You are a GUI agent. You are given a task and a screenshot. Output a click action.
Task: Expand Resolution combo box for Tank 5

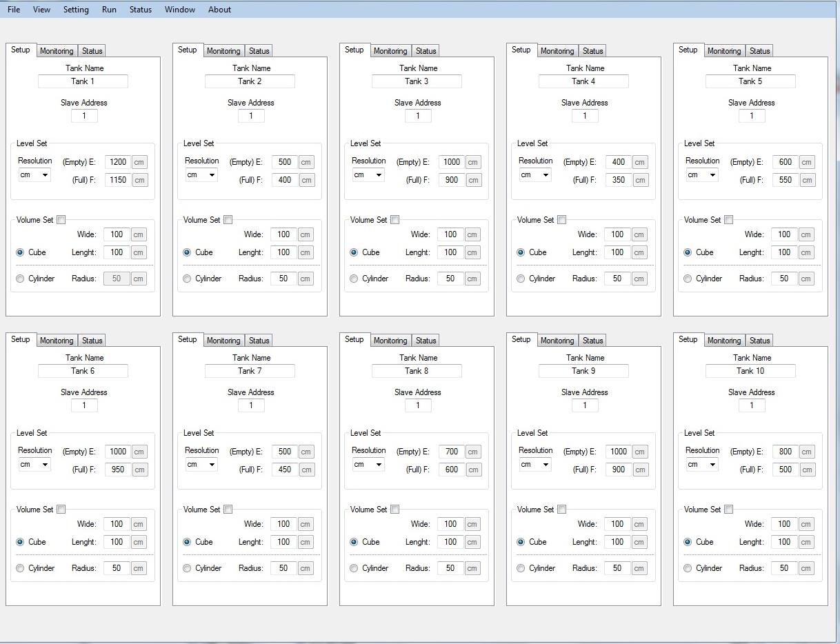(702, 175)
